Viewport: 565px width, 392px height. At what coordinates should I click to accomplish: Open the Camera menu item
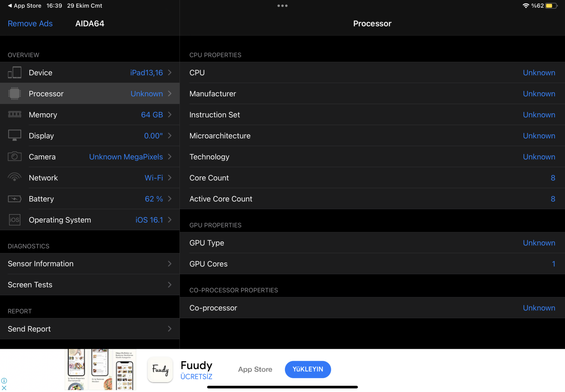pyautogui.click(x=90, y=157)
